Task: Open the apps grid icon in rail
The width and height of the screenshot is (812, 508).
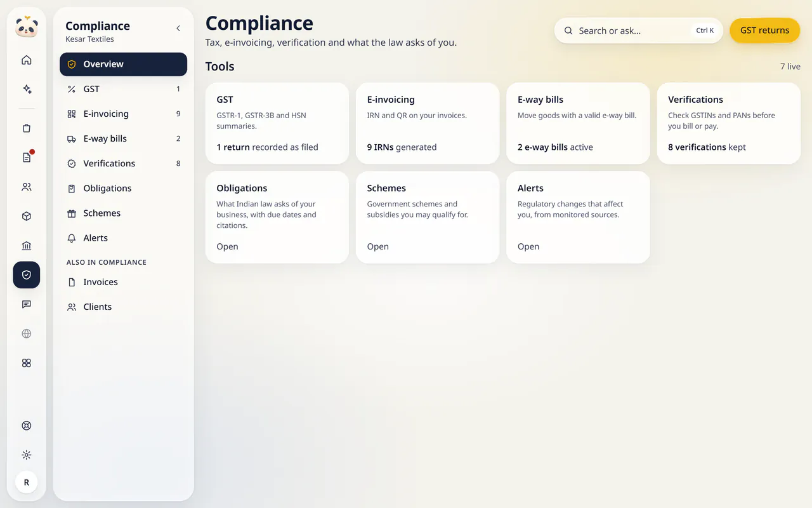Action: (x=27, y=363)
